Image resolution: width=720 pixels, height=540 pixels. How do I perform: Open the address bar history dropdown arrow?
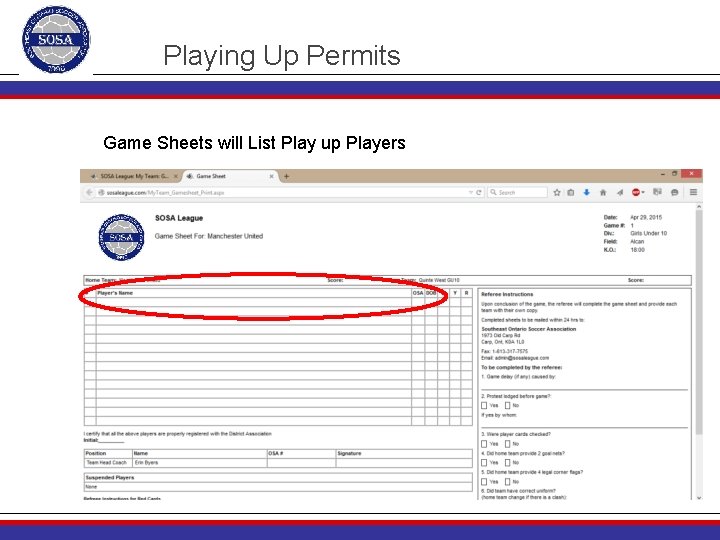[471, 192]
